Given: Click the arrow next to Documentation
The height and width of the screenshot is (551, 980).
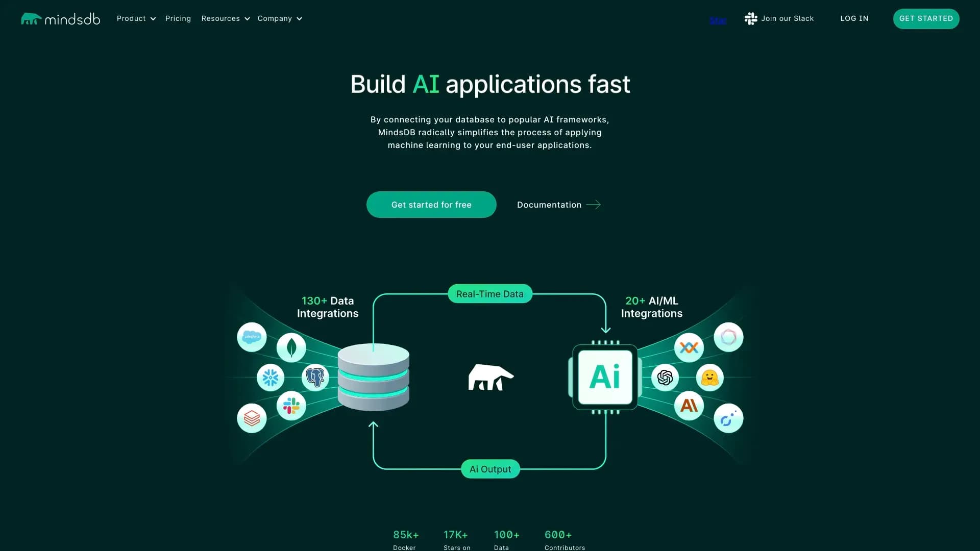Looking at the screenshot, I should (594, 205).
